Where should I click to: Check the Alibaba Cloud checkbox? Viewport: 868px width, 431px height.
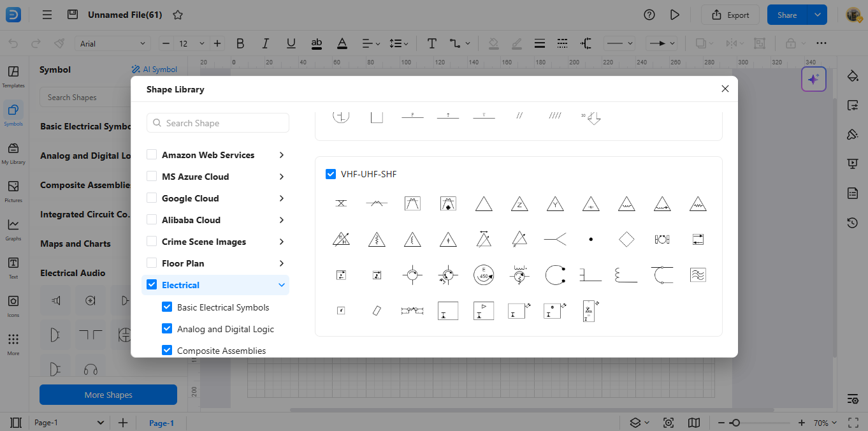click(152, 219)
